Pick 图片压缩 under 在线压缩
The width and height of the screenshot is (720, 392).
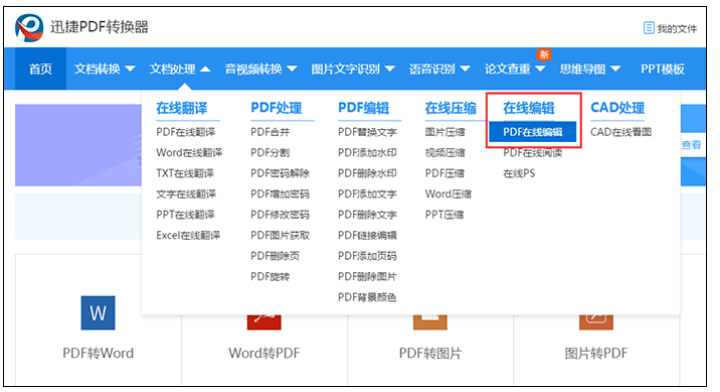click(445, 132)
